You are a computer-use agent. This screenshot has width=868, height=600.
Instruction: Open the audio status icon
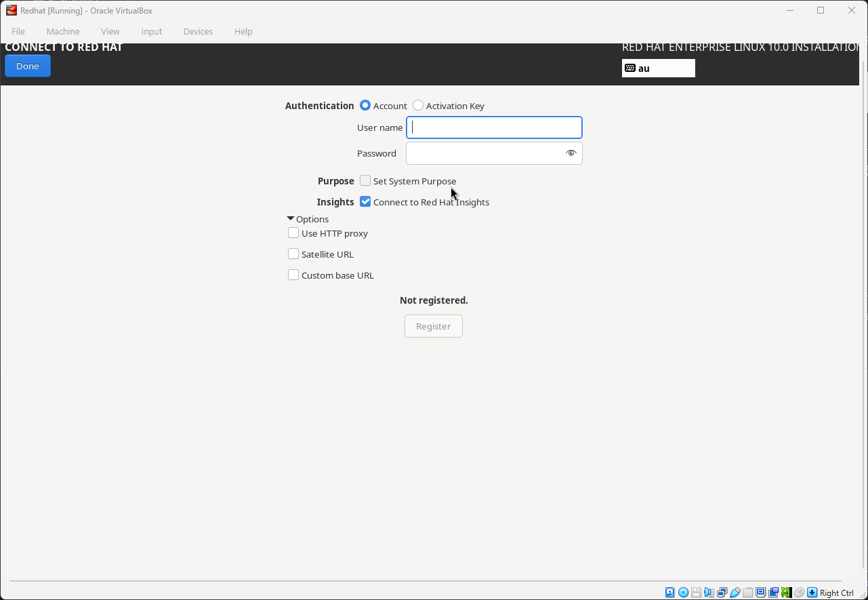709,592
